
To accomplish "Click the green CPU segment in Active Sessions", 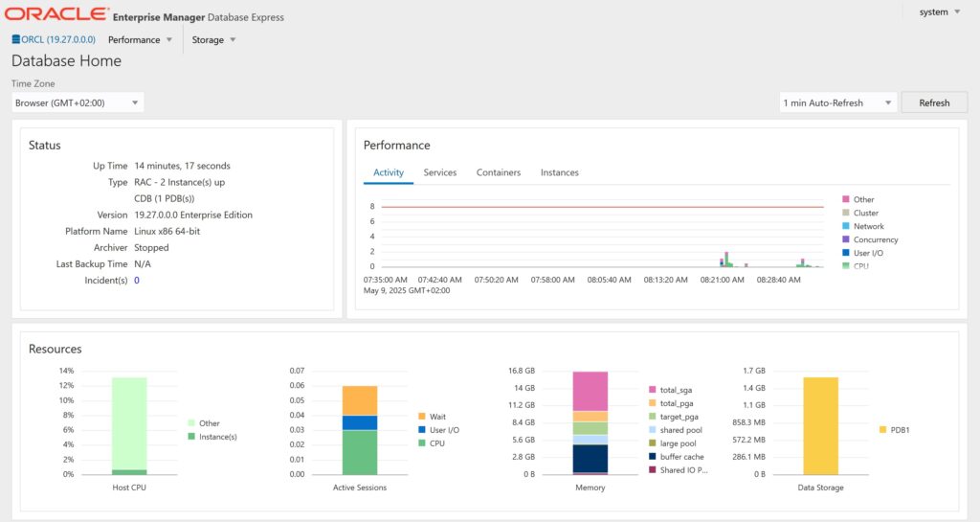I will [x=360, y=452].
